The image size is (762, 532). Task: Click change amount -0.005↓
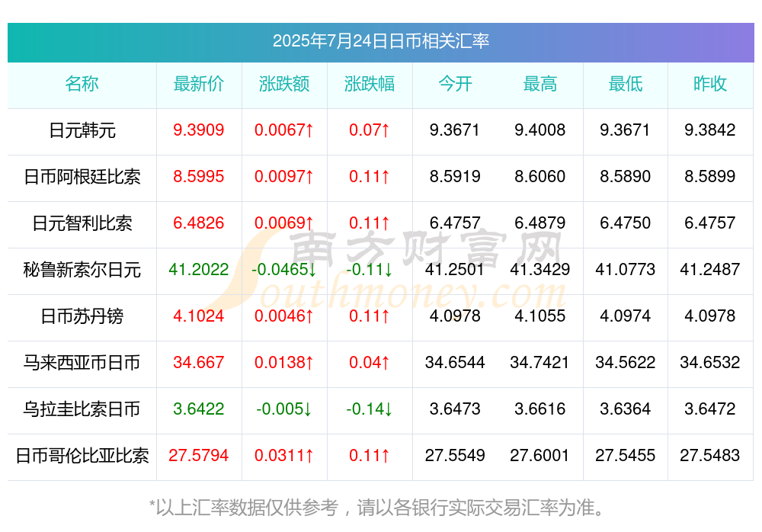[284, 409]
